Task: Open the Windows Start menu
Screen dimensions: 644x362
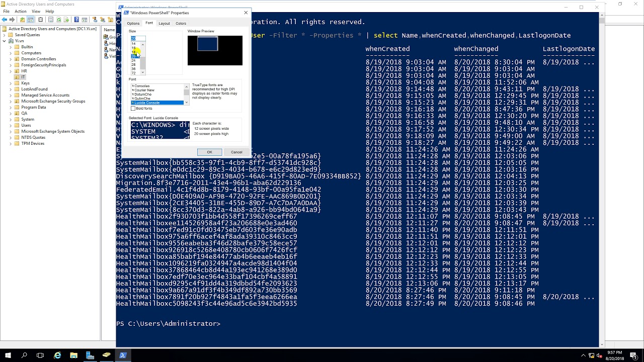Action: point(8,355)
